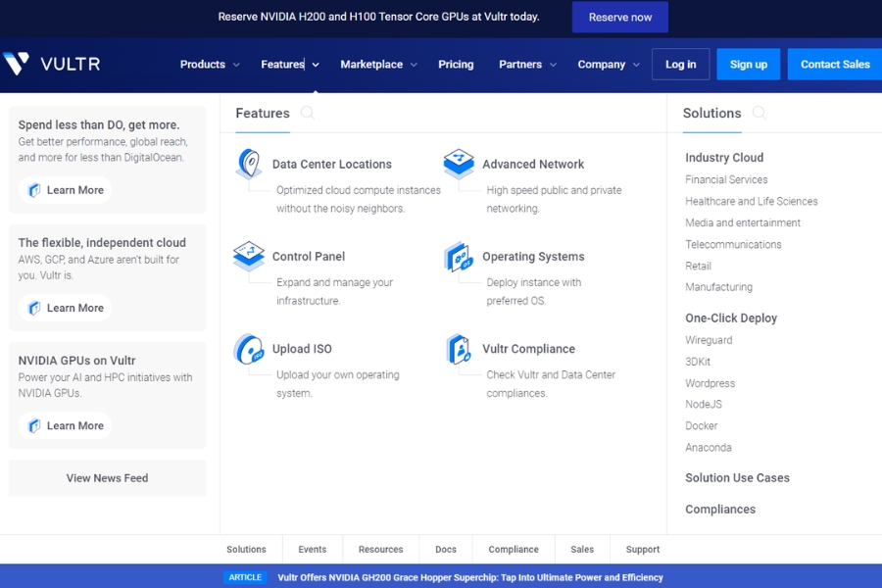
Task: Open One-Click Deploy heading
Action: pos(731,318)
